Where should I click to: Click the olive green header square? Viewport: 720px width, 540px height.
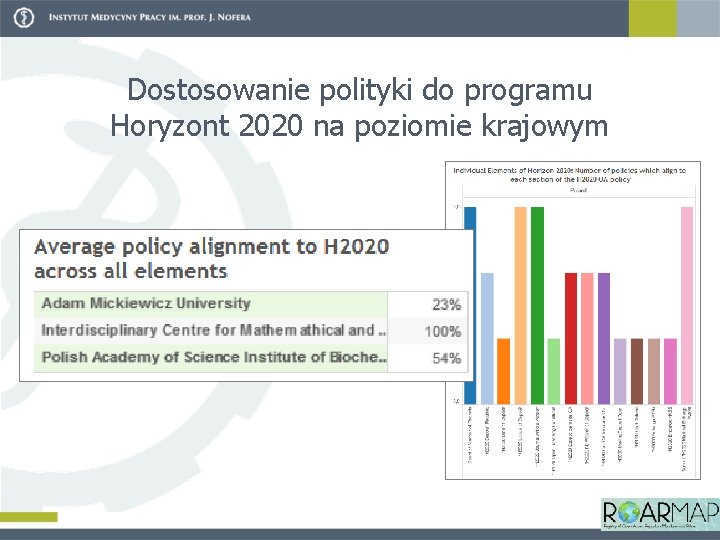[652, 18]
